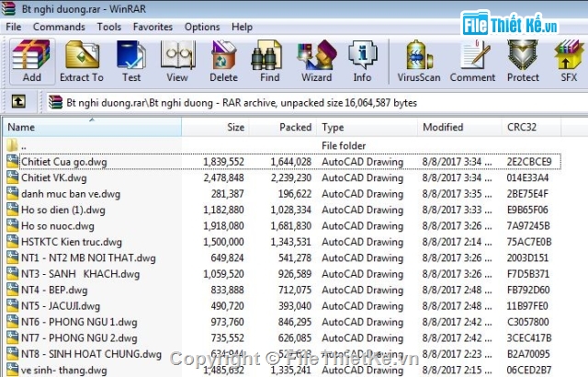Select file ve sinh- thang.dwg
This screenshot has height=377, width=588.
64,371
